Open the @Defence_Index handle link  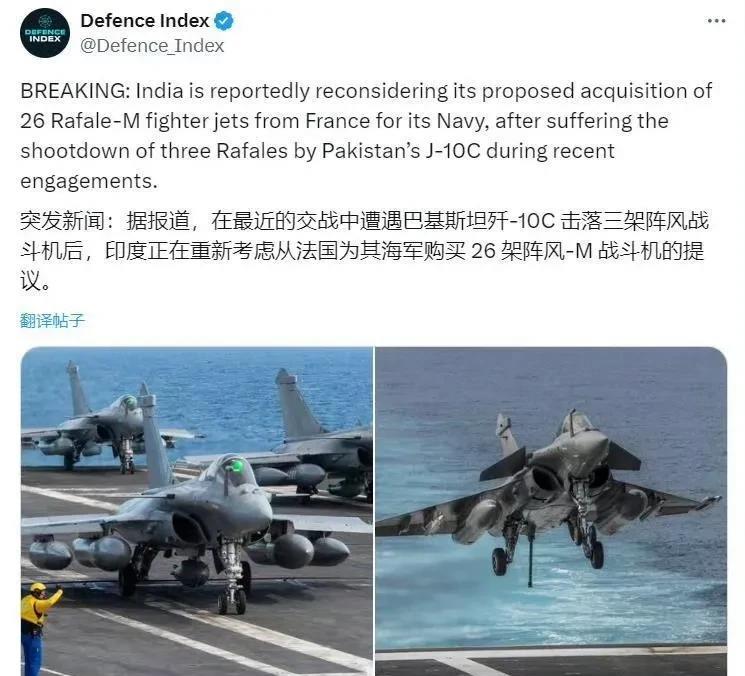[x=152, y=46]
